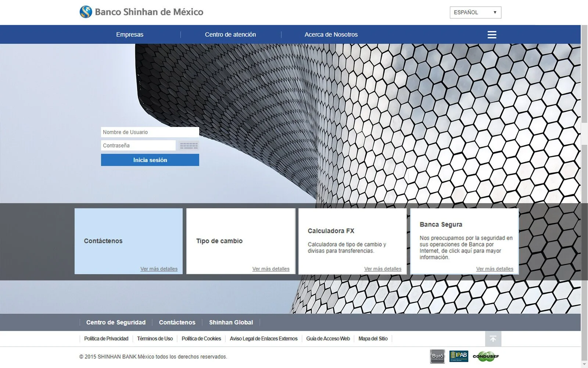Open the Empresas menu
Viewport: 588px width, 368px height.
pos(130,35)
